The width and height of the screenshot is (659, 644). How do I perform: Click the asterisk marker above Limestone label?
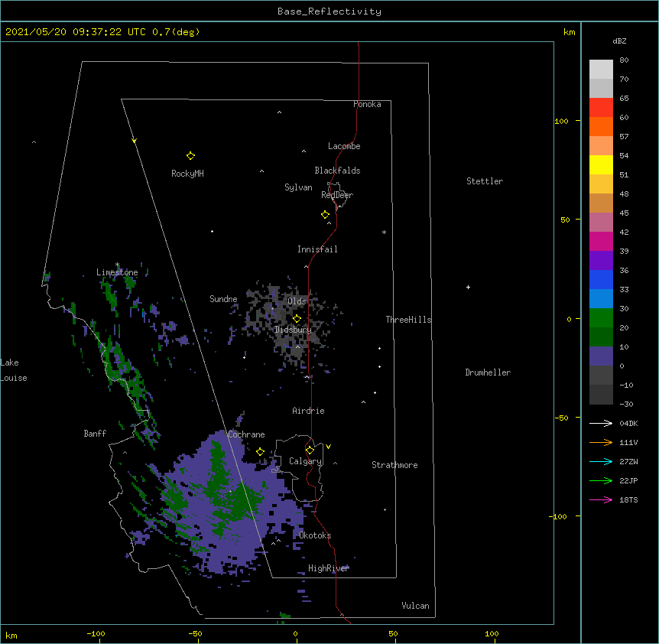pos(117,265)
